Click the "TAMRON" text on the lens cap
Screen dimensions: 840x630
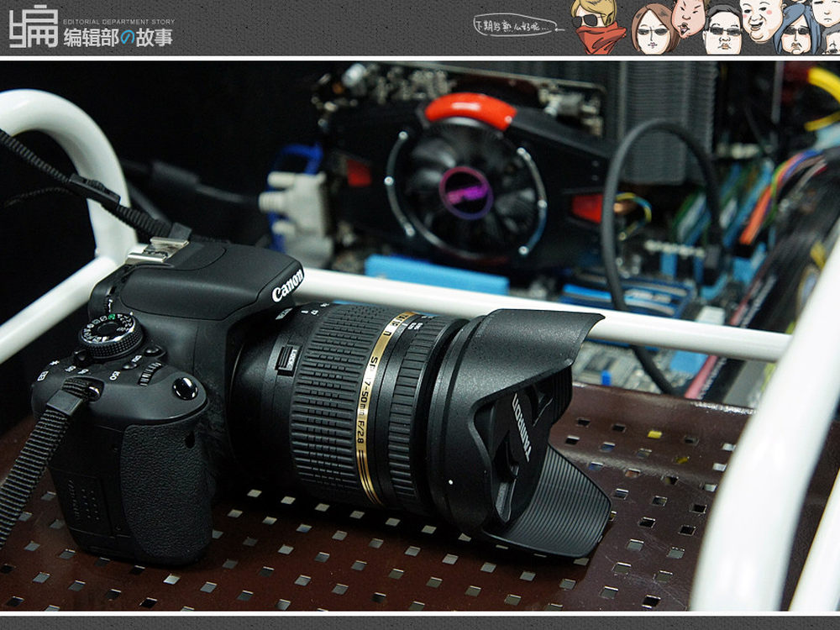[x=522, y=428]
